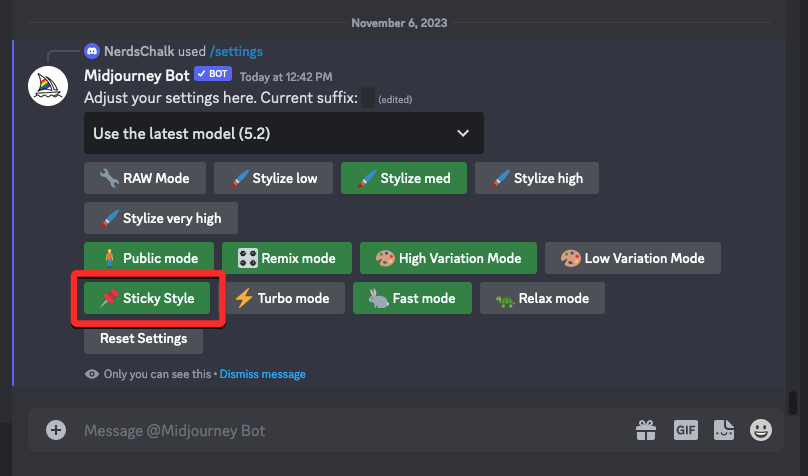Open the sticker picker icon
The image size is (808, 476).
pyautogui.click(x=723, y=430)
